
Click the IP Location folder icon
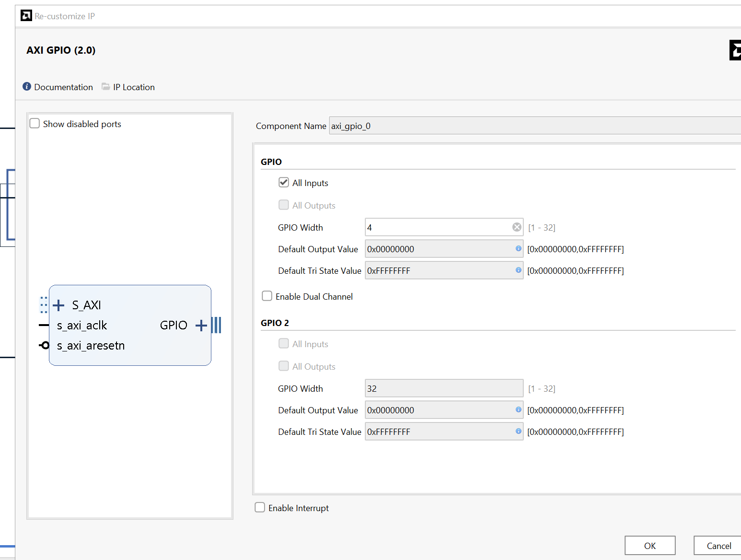[106, 87]
